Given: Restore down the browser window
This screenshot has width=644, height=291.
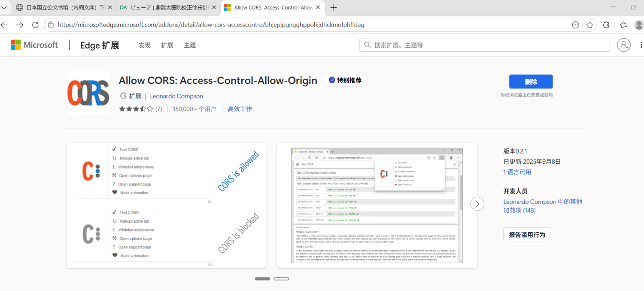Looking at the screenshot, I should point(633,7).
